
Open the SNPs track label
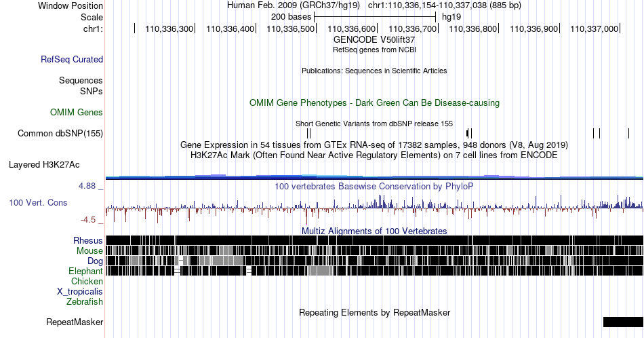pos(92,91)
